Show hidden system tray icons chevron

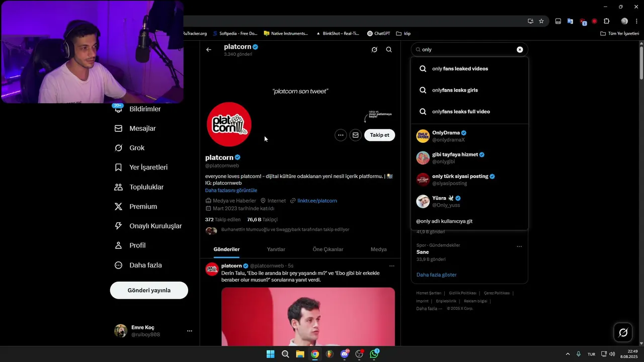point(568,354)
